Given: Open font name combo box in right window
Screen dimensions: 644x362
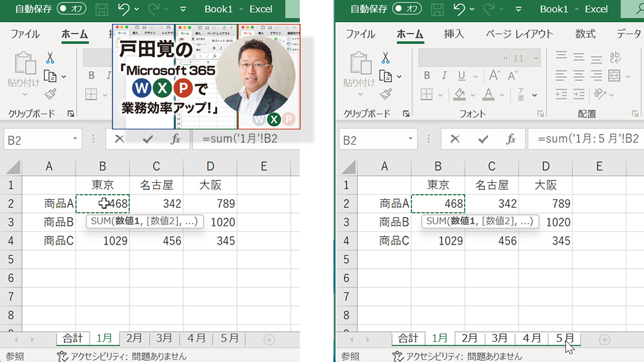Looking at the screenshot, I should [464, 58].
